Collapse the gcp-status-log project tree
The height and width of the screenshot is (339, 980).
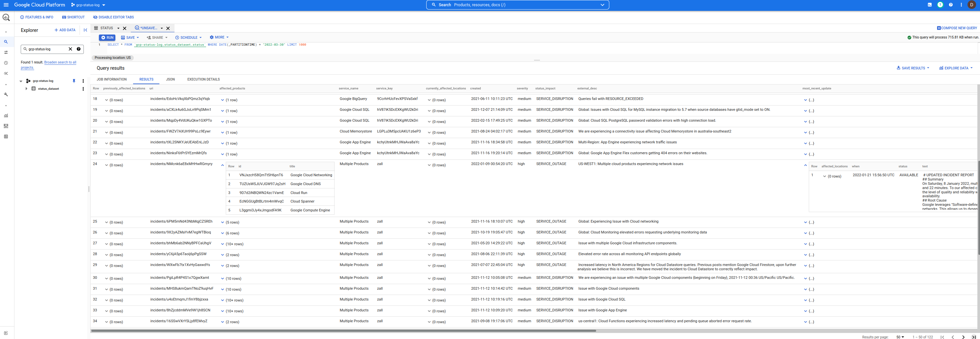click(x=21, y=81)
